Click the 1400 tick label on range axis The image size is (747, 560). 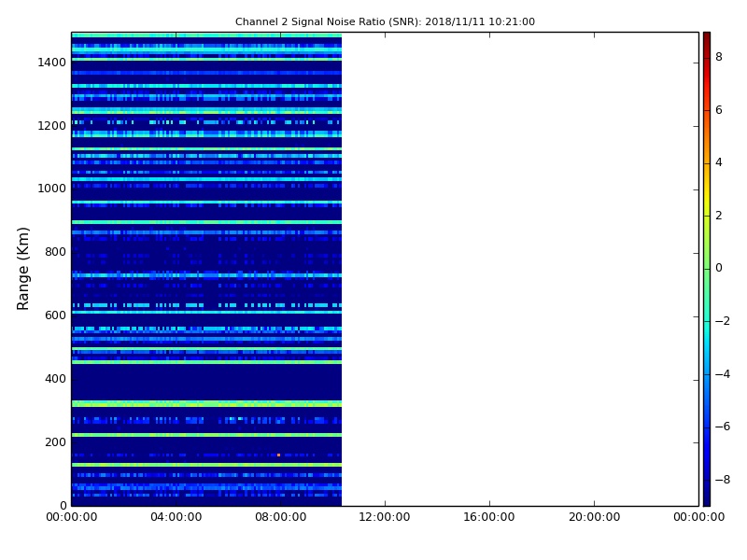52,63
